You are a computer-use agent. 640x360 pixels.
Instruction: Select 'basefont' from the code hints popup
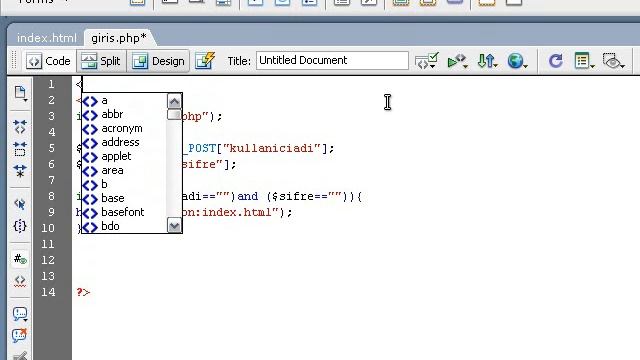124,212
